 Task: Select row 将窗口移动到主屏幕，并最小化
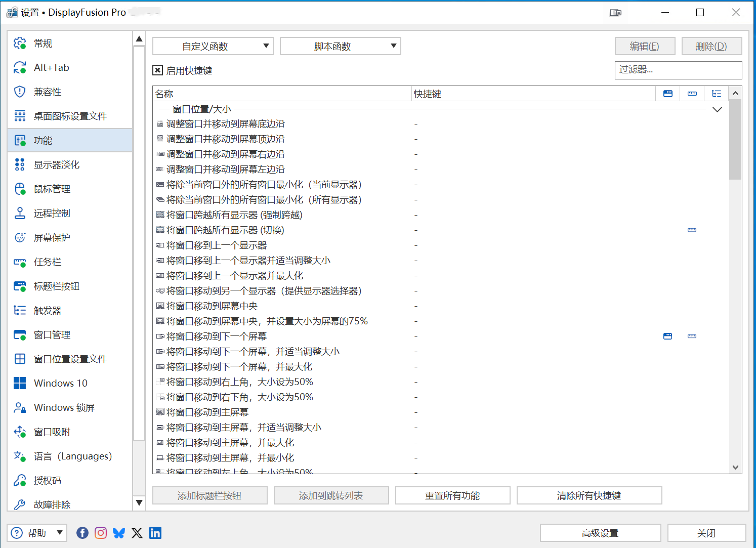(441, 458)
